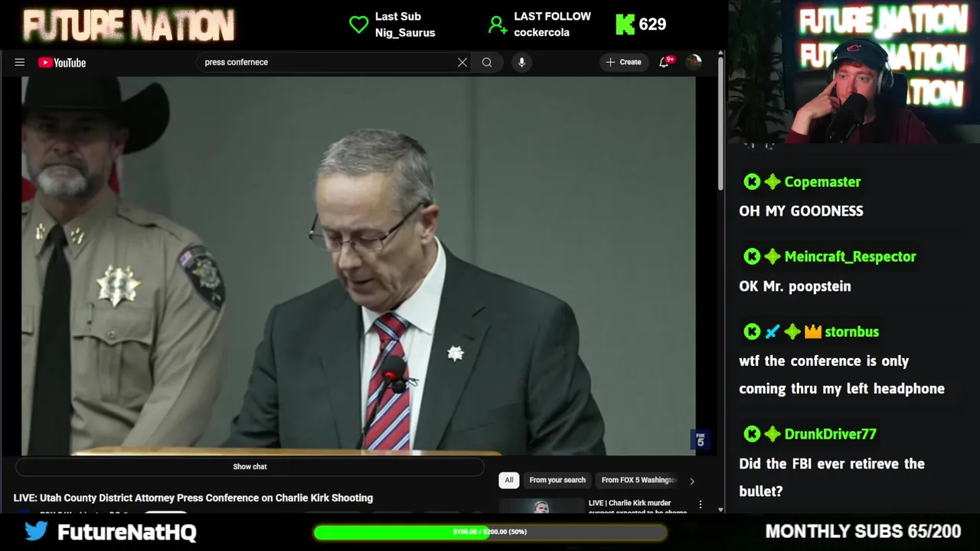Expand filter chips with right chevron
The width and height of the screenshot is (980, 551).
tap(692, 481)
